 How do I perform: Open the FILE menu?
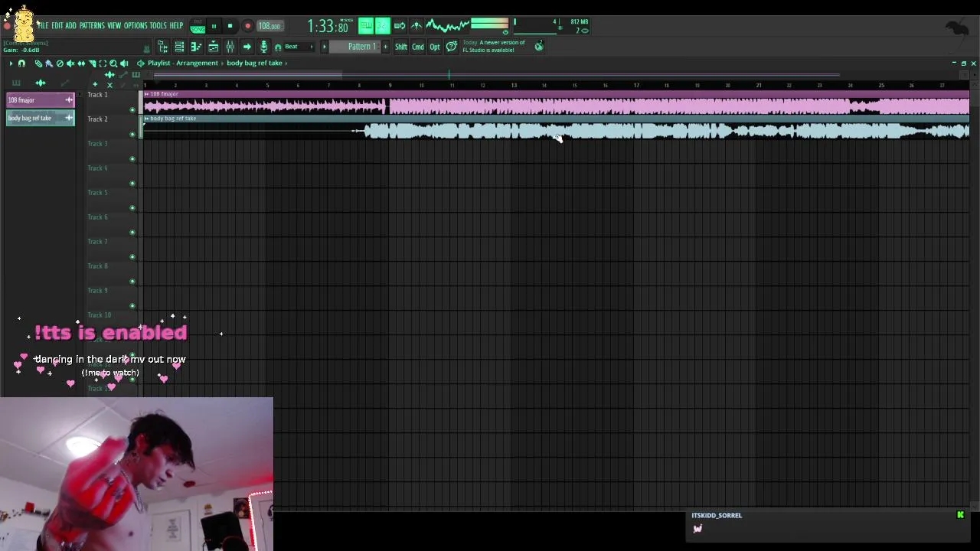(x=43, y=25)
